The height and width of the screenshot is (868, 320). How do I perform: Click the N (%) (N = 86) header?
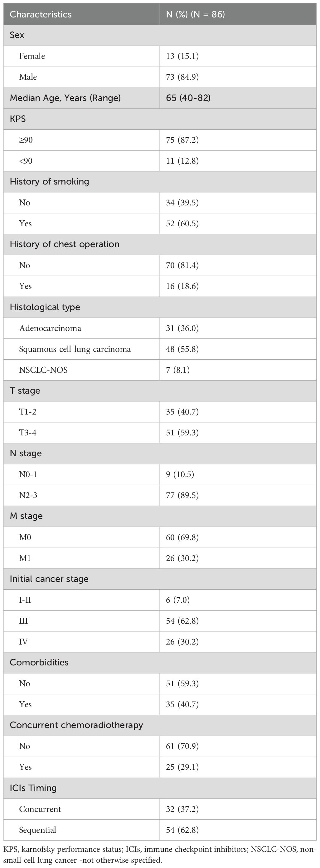(195, 14)
